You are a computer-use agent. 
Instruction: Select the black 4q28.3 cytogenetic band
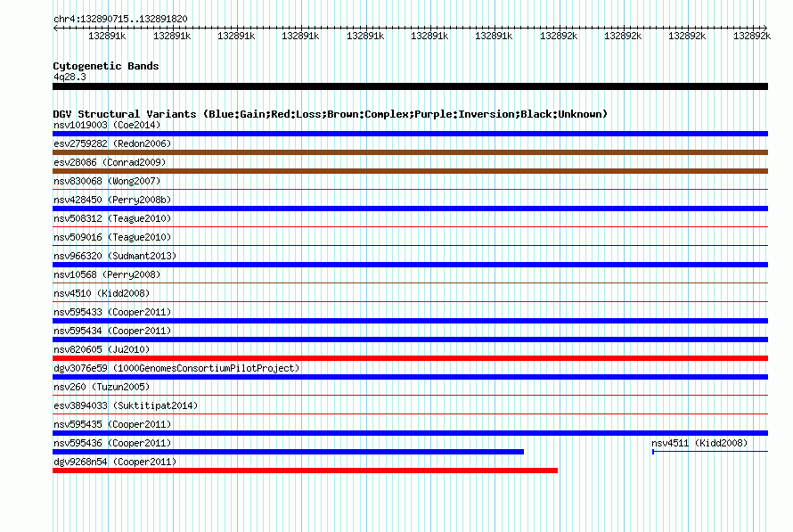(x=410, y=86)
